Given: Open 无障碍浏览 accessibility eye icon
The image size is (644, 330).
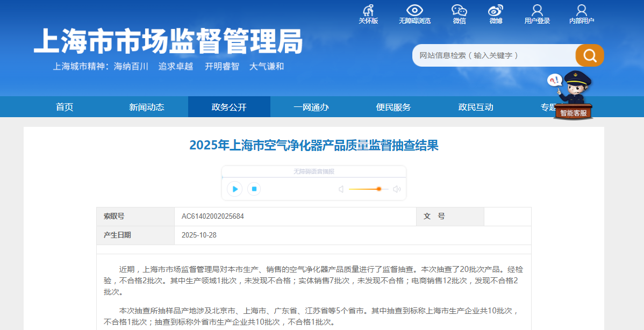Looking at the screenshot, I should coord(414,15).
